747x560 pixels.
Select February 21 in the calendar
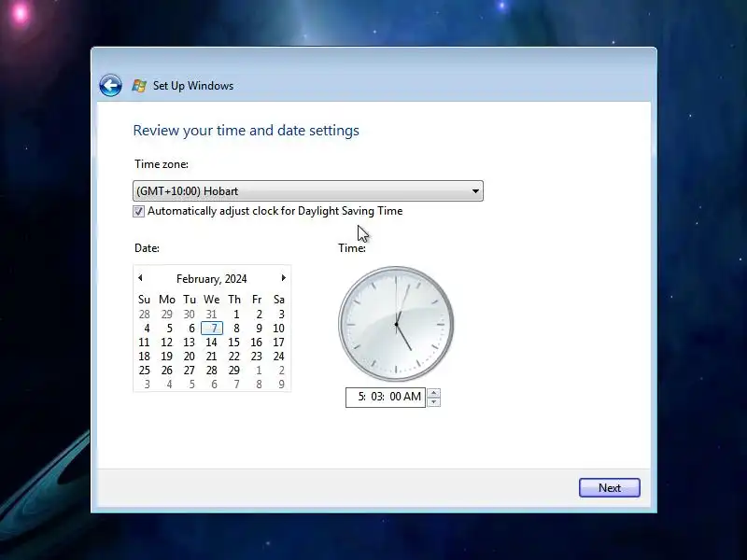point(212,357)
